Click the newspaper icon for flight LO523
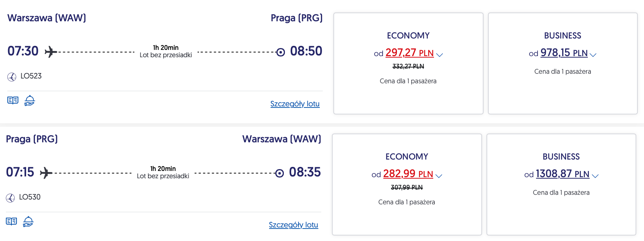The height and width of the screenshot is (241, 644). [x=13, y=101]
